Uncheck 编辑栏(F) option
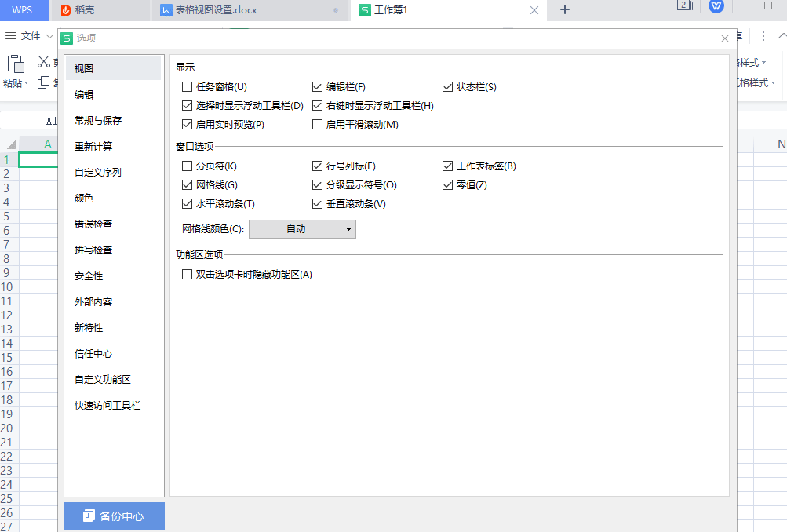Viewport: 787px width, 532px height. [x=317, y=87]
